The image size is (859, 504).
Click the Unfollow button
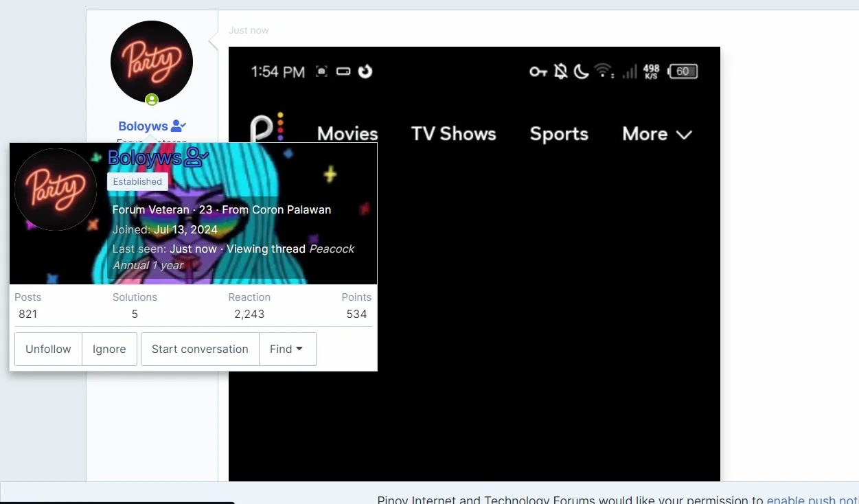pos(48,349)
